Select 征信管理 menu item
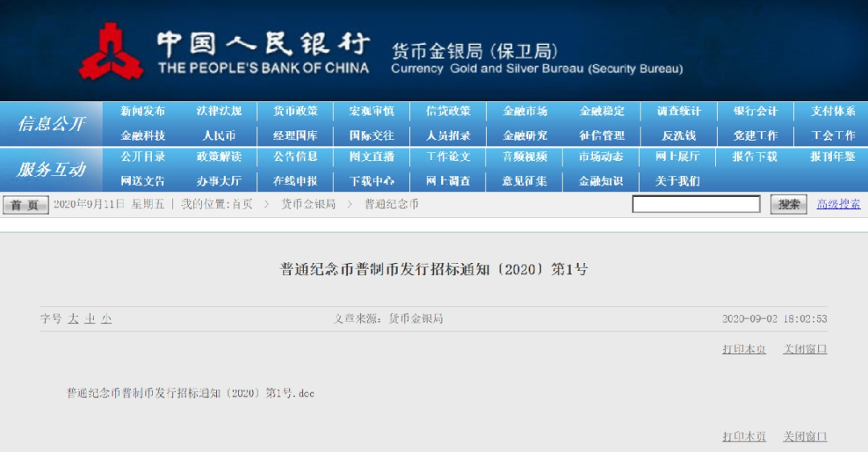This screenshot has width=868, height=452. (602, 136)
